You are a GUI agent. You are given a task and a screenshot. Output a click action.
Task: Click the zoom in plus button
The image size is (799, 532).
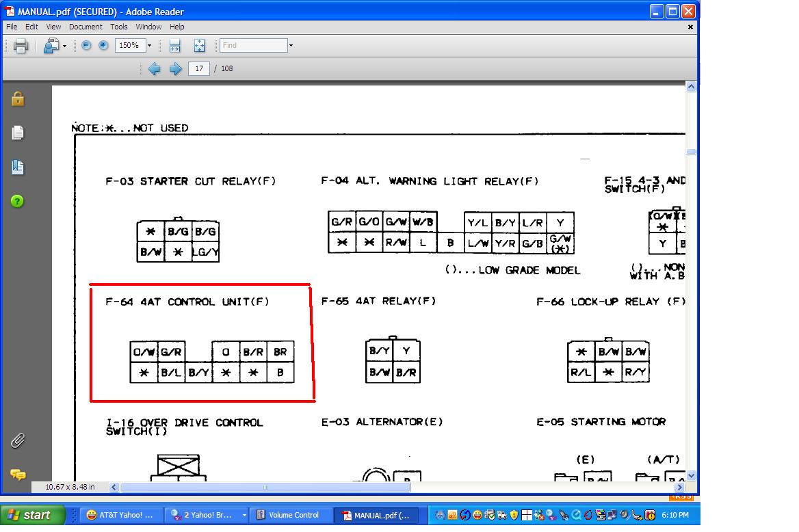(103, 46)
